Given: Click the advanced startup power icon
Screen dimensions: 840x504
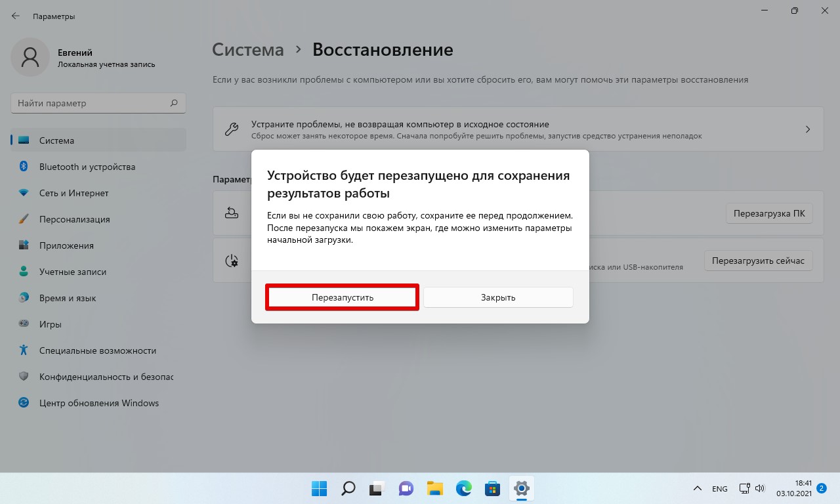Looking at the screenshot, I should pos(232,261).
